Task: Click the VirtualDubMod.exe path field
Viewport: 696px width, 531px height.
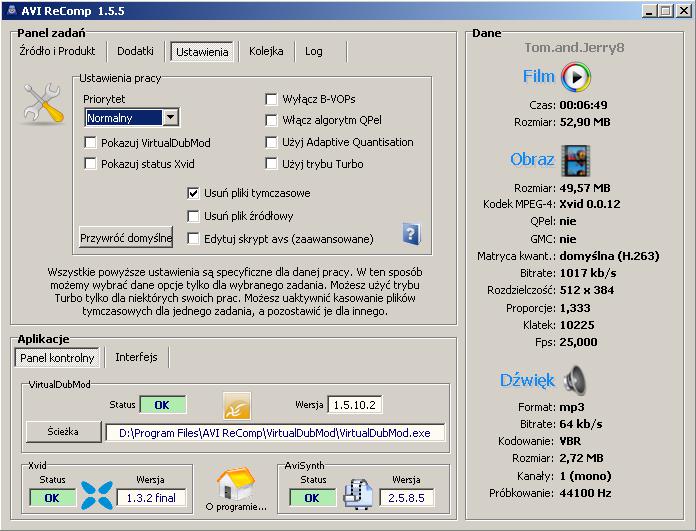Action: pos(275,433)
